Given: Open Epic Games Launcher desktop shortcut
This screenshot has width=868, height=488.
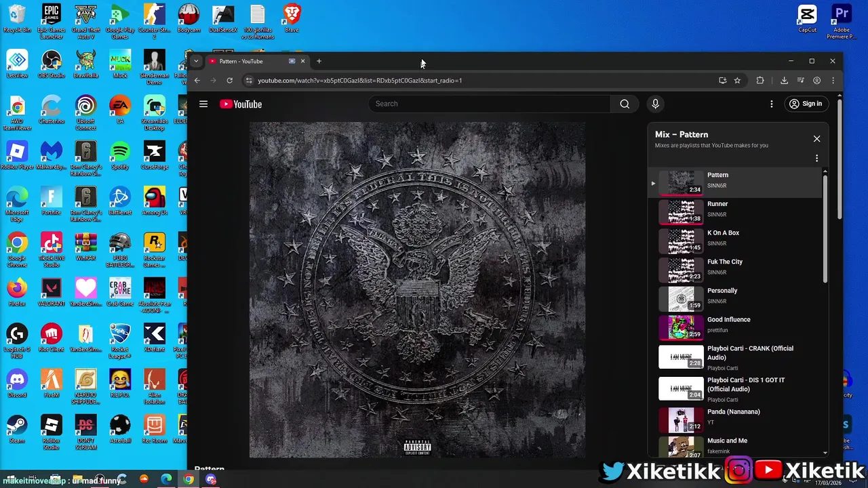Looking at the screenshot, I should click(x=52, y=21).
